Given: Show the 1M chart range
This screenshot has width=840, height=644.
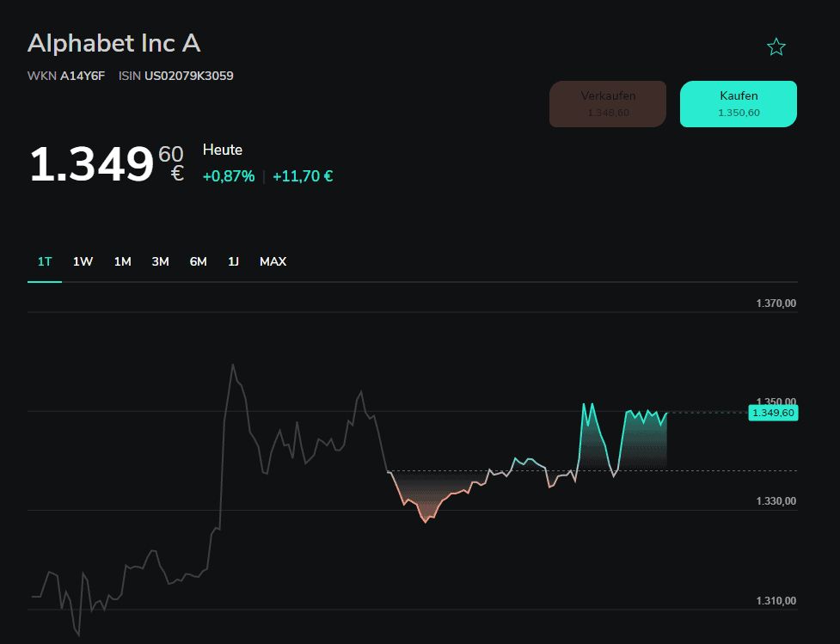Looking at the screenshot, I should pos(122,261).
